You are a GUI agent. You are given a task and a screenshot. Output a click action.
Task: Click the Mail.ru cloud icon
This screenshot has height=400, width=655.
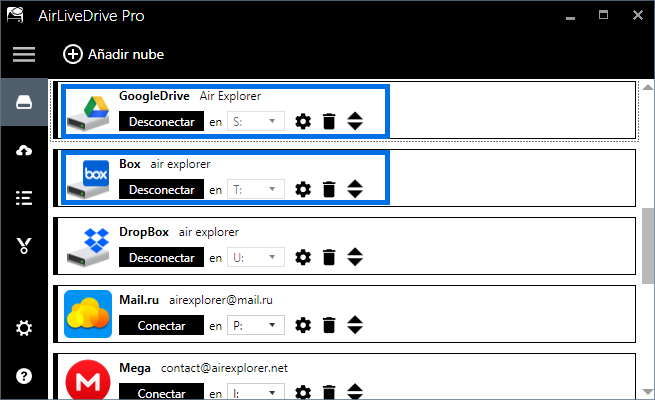click(88, 314)
